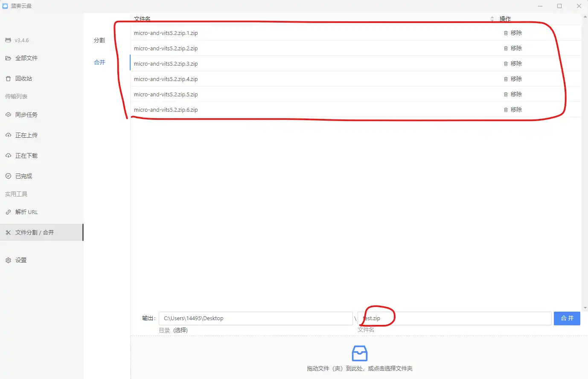This screenshot has height=379, width=588.
Task: Click the 解析 URL link icon
Action: pyautogui.click(x=8, y=212)
